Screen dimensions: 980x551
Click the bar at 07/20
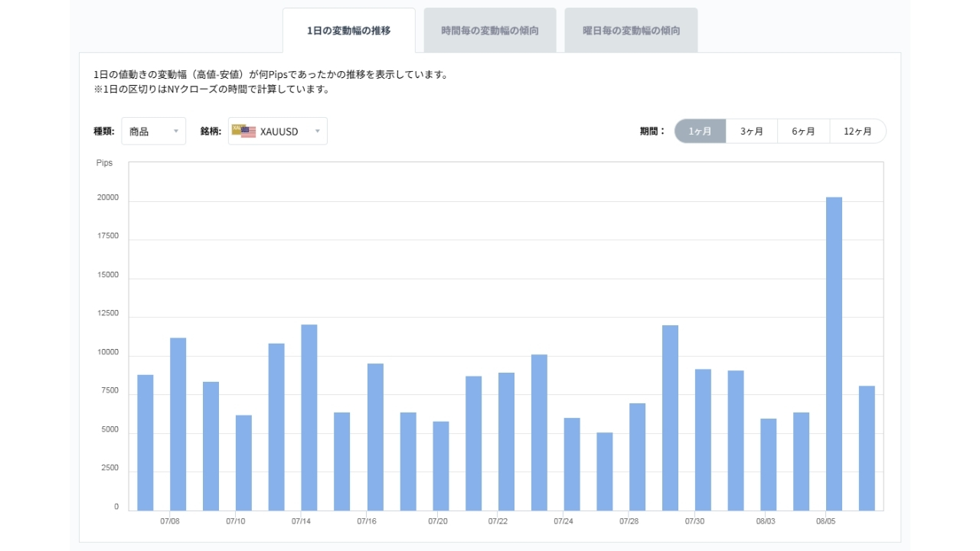pyautogui.click(x=440, y=466)
